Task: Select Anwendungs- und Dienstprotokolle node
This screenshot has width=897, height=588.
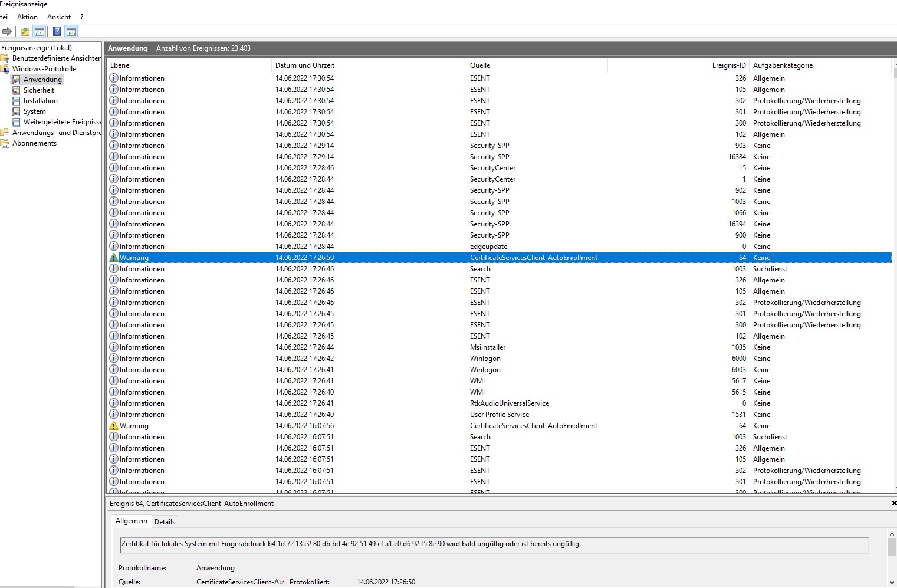Action: point(57,133)
